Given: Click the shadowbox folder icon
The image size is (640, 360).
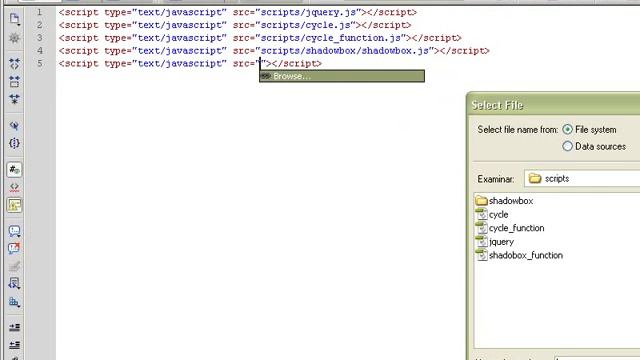Looking at the screenshot, I should coord(482,201).
